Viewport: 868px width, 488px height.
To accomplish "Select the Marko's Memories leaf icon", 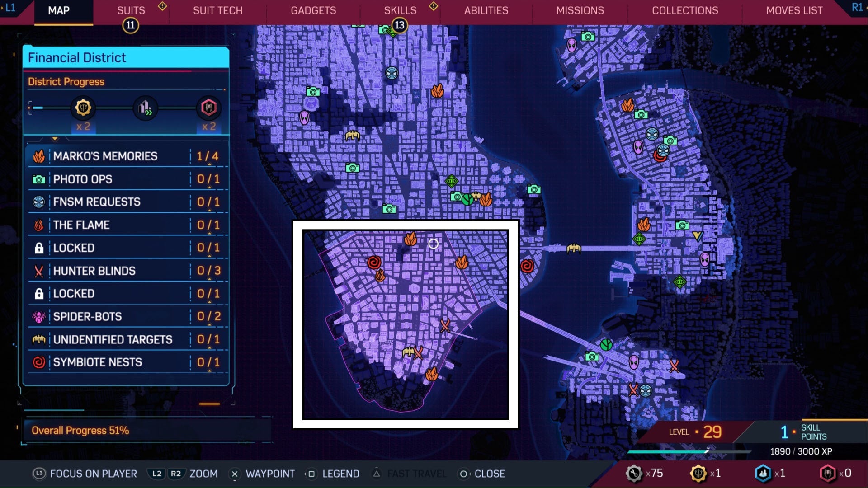I will pyautogui.click(x=39, y=156).
